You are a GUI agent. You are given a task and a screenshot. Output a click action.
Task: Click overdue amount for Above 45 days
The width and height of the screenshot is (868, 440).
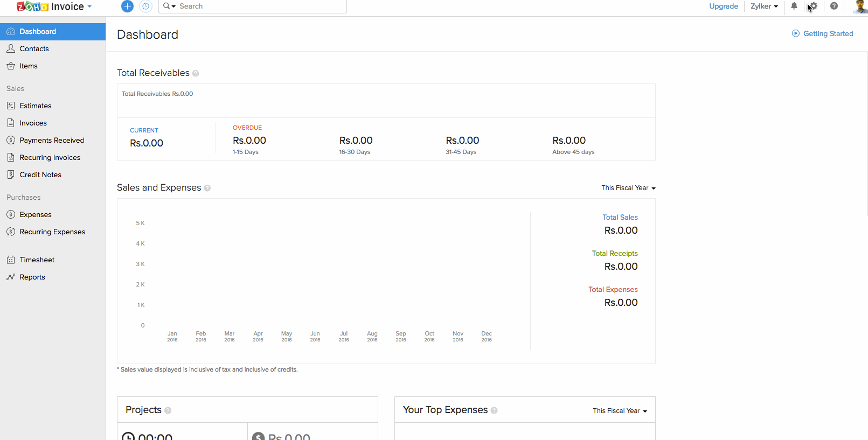(x=569, y=141)
